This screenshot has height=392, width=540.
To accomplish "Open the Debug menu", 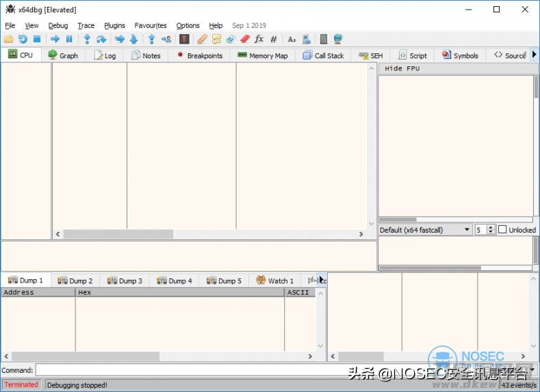I will coord(58,25).
